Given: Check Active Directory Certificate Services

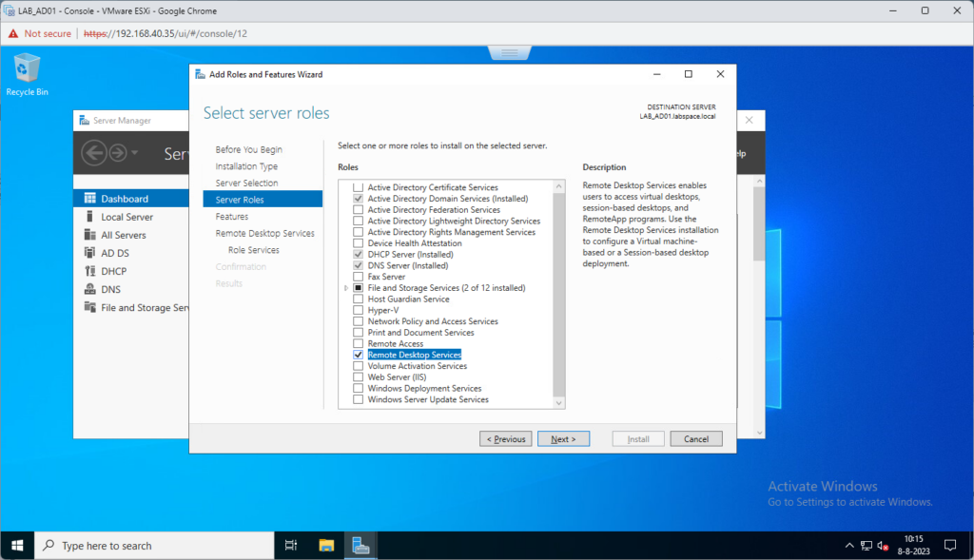Looking at the screenshot, I should [358, 187].
